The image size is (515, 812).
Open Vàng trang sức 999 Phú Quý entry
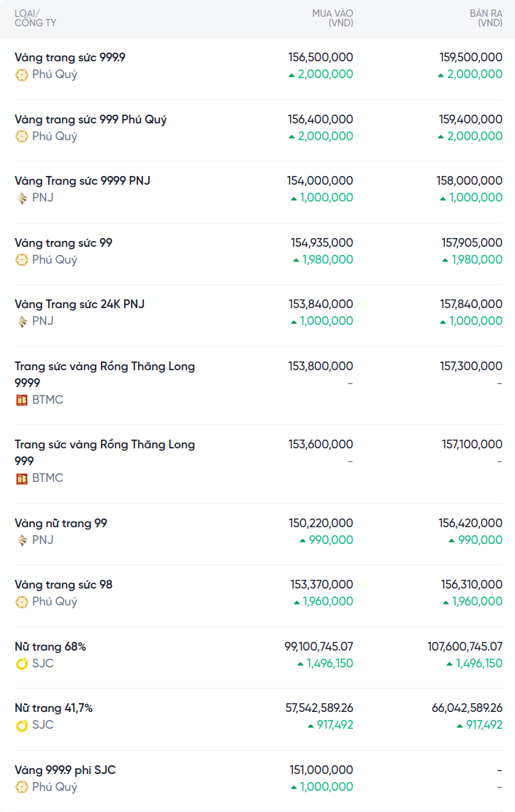click(x=91, y=119)
